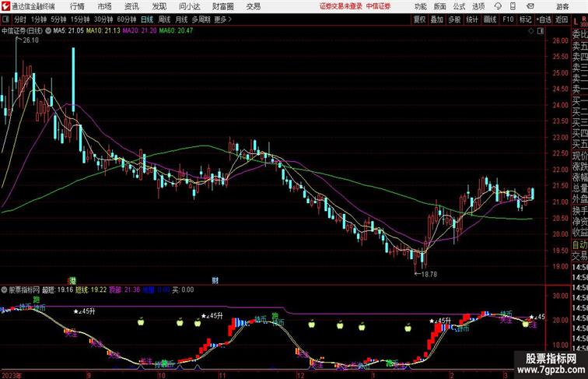Click the 26.10 high price label
This screenshot has height=379, width=588.
pyautogui.click(x=30, y=40)
